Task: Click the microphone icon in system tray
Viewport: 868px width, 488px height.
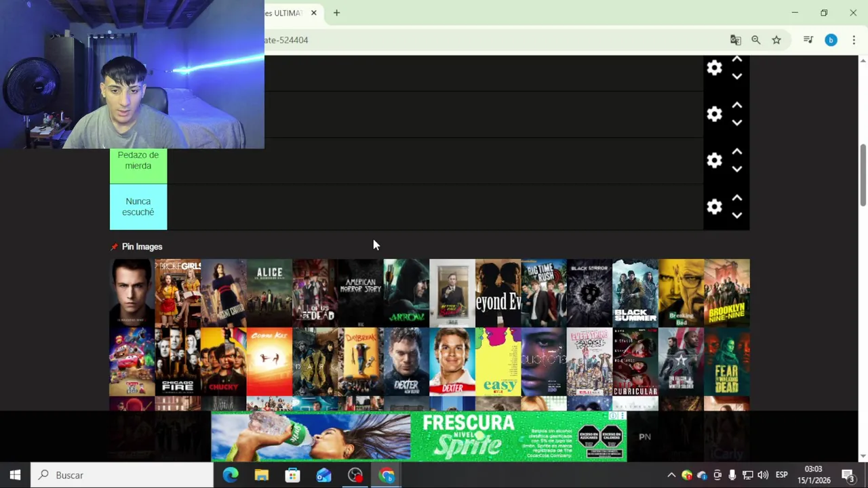Action: point(732,475)
